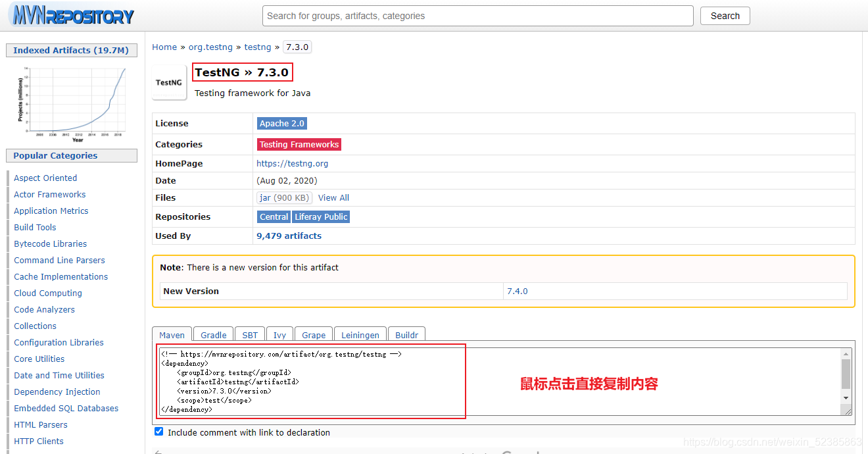Open the Code Analyzers category
This screenshot has width=868, height=454.
coord(45,309)
